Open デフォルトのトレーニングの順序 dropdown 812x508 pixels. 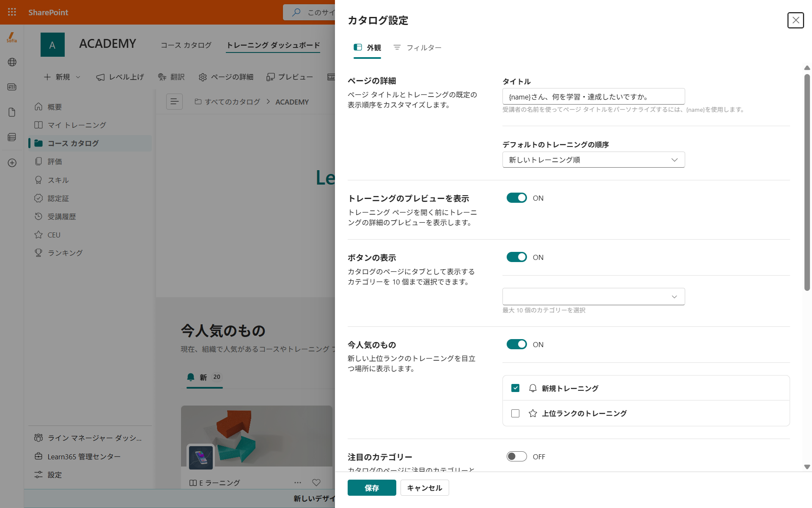[x=593, y=160]
